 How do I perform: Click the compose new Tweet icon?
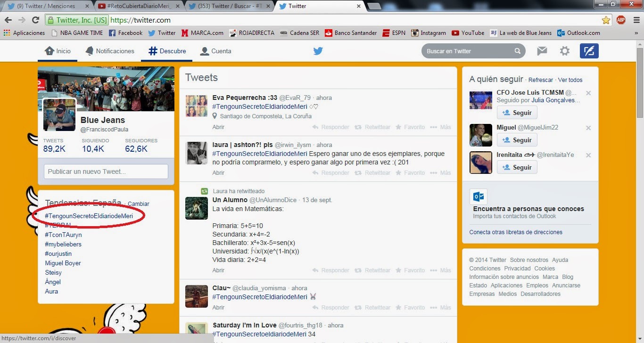pos(589,51)
